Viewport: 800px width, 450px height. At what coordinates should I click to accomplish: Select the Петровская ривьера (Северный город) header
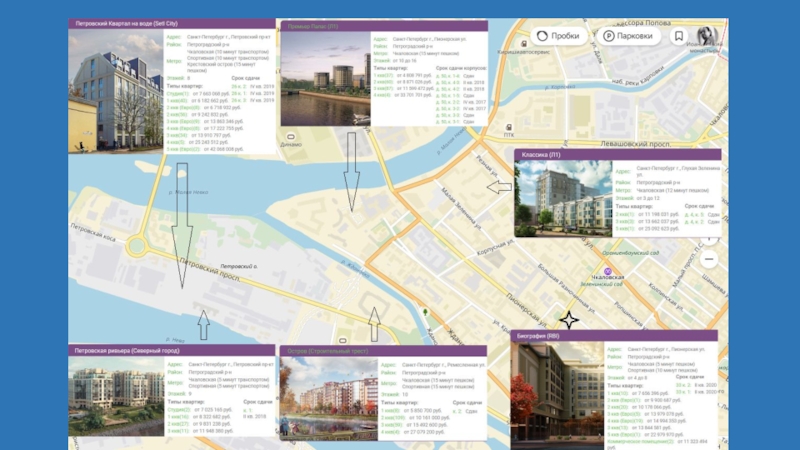pyautogui.click(x=172, y=351)
